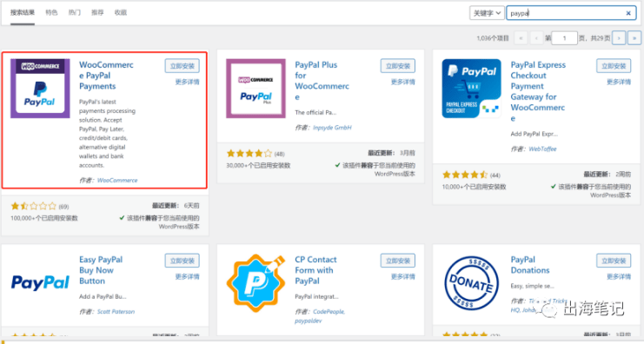Select the 30,000+个已启用安装数 text
The height and width of the screenshot is (344, 644).
[x=258, y=165]
